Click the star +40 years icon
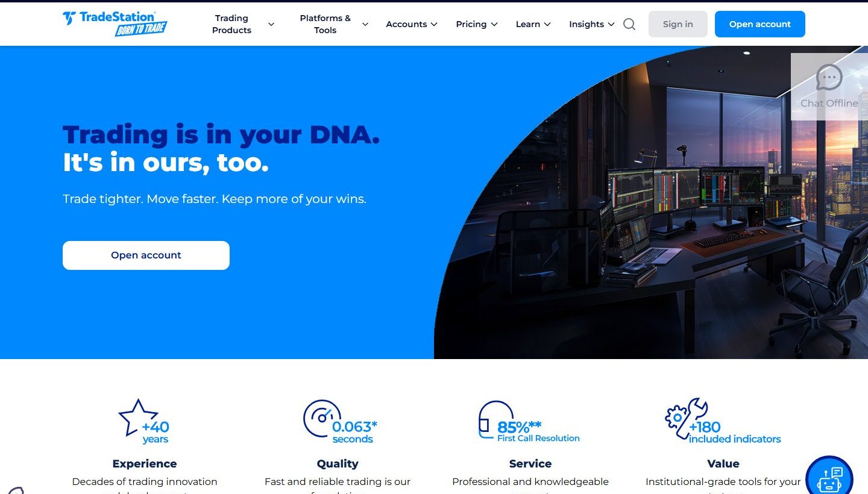Screen dimensions: 868x494 pyautogui.click(x=143, y=421)
